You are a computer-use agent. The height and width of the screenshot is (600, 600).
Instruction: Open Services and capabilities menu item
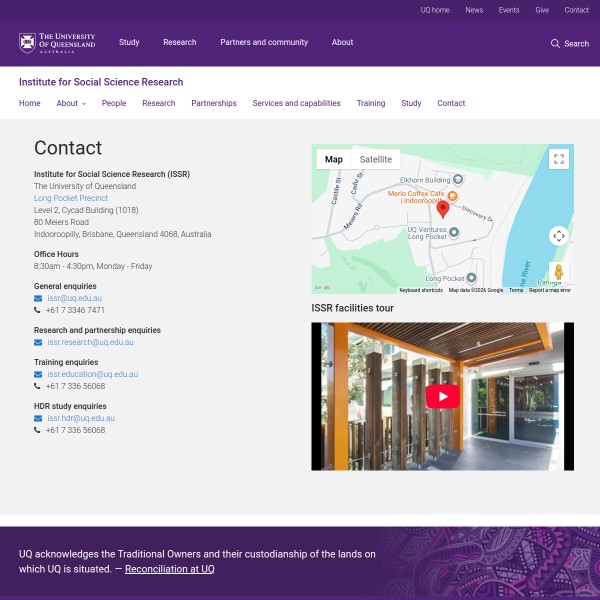[x=296, y=103]
